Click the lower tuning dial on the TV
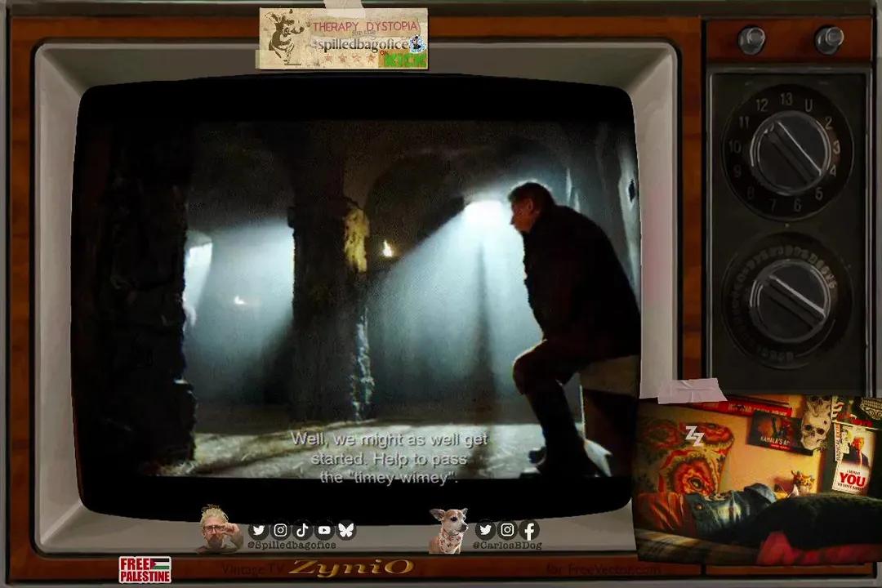The height and width of the screenshot is (588, 882). click(787, 301)
